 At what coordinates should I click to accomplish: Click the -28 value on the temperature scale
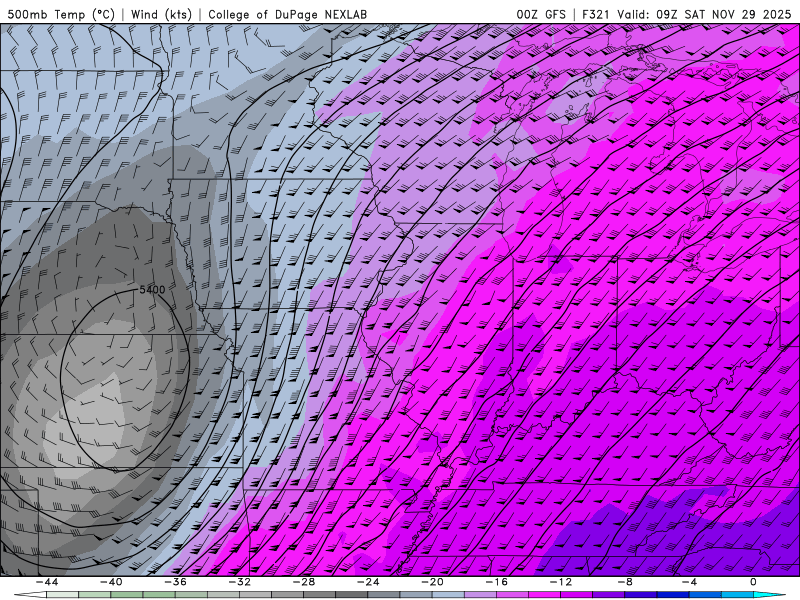point(304,582)
